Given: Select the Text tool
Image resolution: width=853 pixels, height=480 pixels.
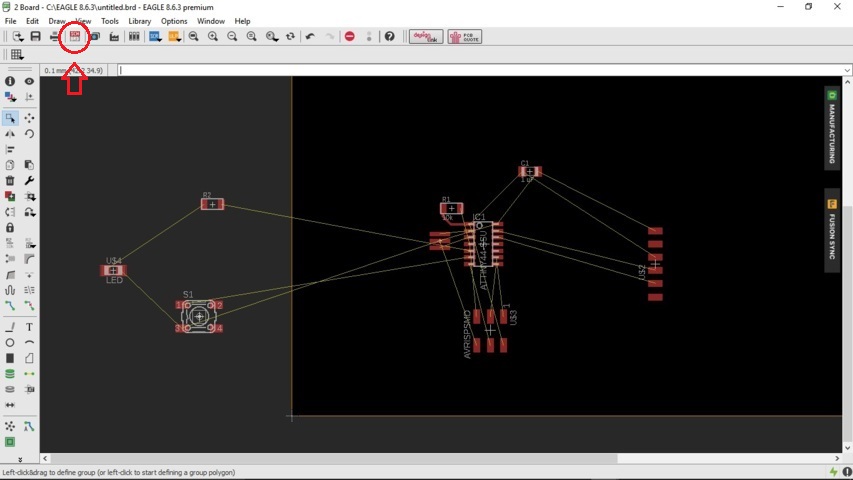Looking at the screenshot, I should click(x=29, y=327).
